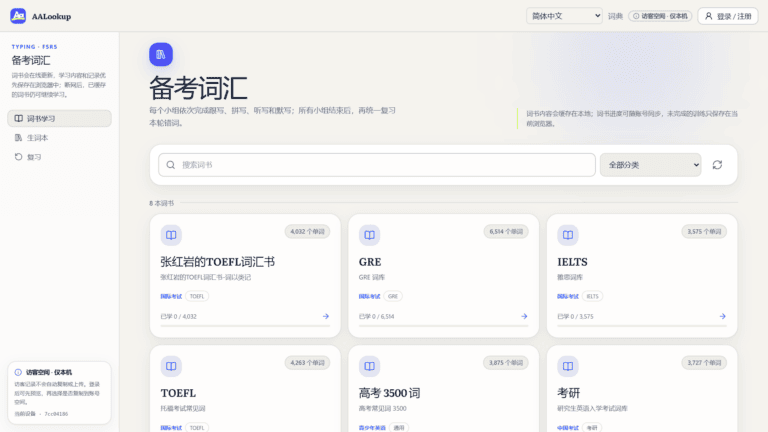Click the refresh icon beside category filter
The height and width of the screenshot is (432, 768).
click(718, 165)
